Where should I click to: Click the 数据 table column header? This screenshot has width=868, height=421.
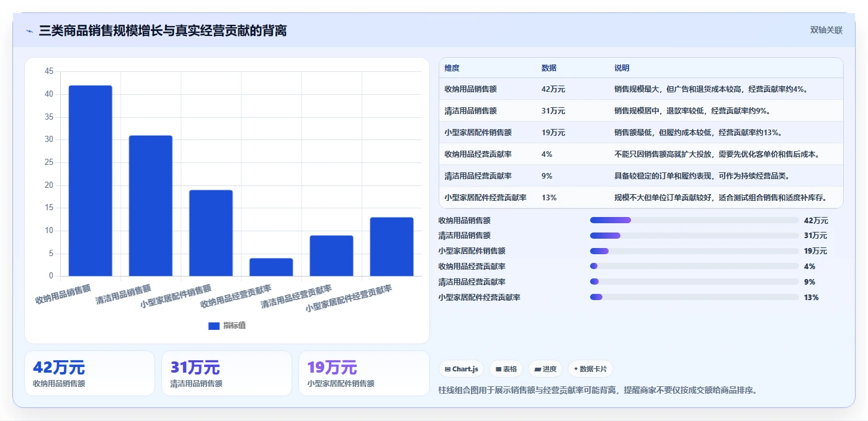pyautogui.click(x=549, y=68)
